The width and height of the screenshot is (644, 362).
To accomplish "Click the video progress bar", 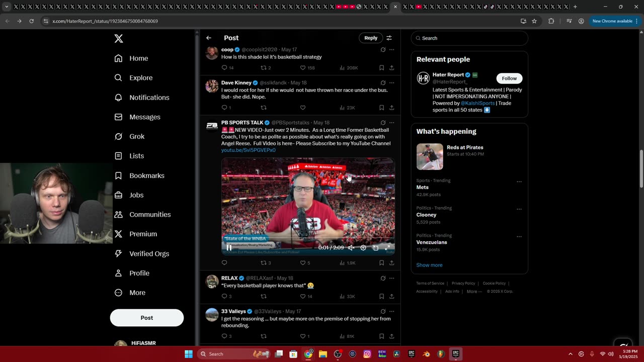I will 308,239.
